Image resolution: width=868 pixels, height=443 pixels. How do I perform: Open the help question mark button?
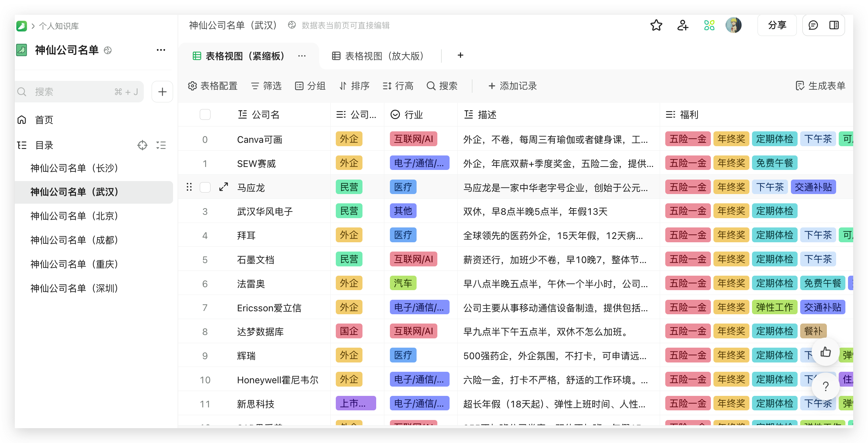[825, 387]
